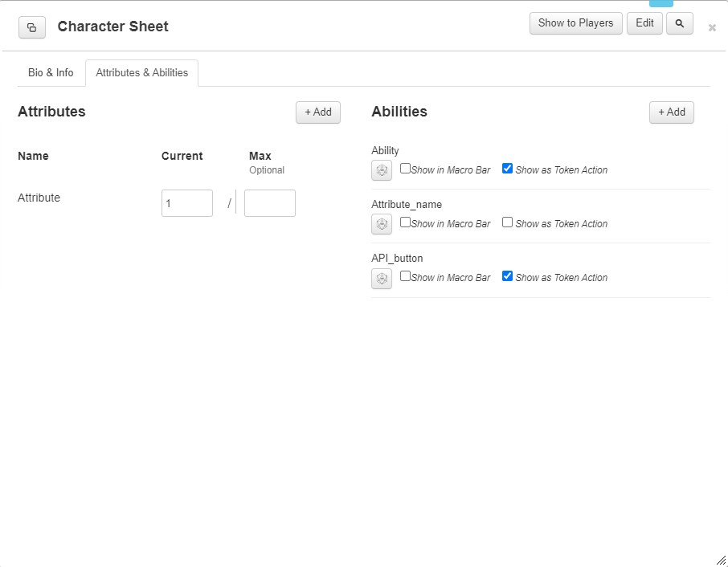The width and height of the screenshot is (728, 567).
Task: Roll the API_button dice icon
Action: pyautogui.click(x=382, y=279)
